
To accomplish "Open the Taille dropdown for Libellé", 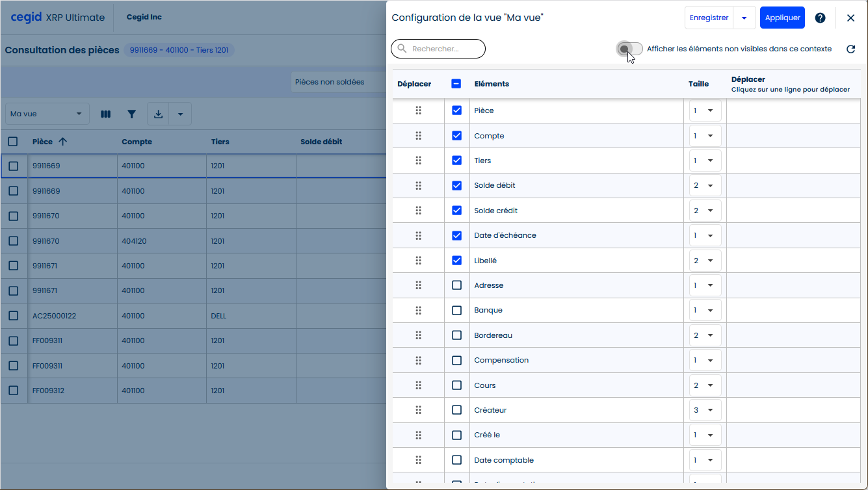I will click(705, 261).
